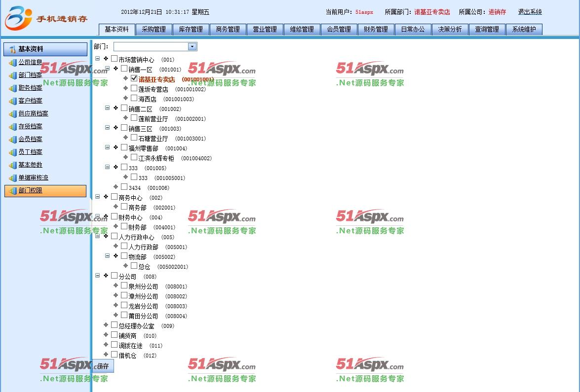Click the 基本资料 panel header icon
580x392 pixels.
[x=12, y=49]
